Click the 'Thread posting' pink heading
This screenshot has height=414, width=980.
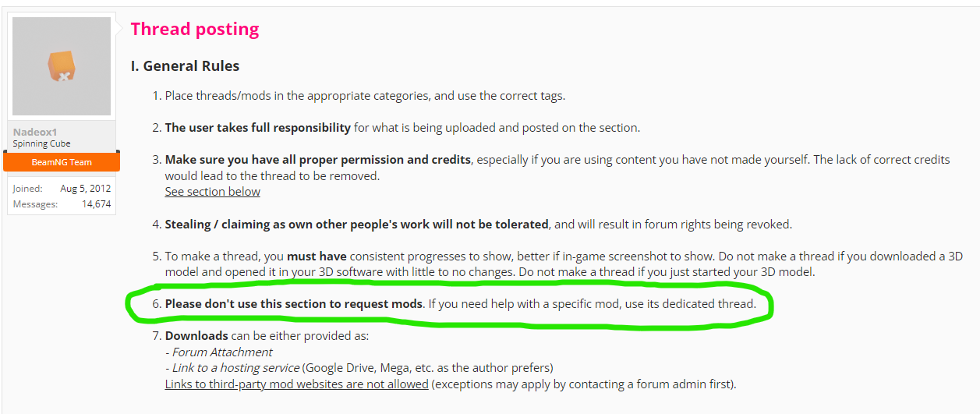pyautogui.click(x=195, y=29)
